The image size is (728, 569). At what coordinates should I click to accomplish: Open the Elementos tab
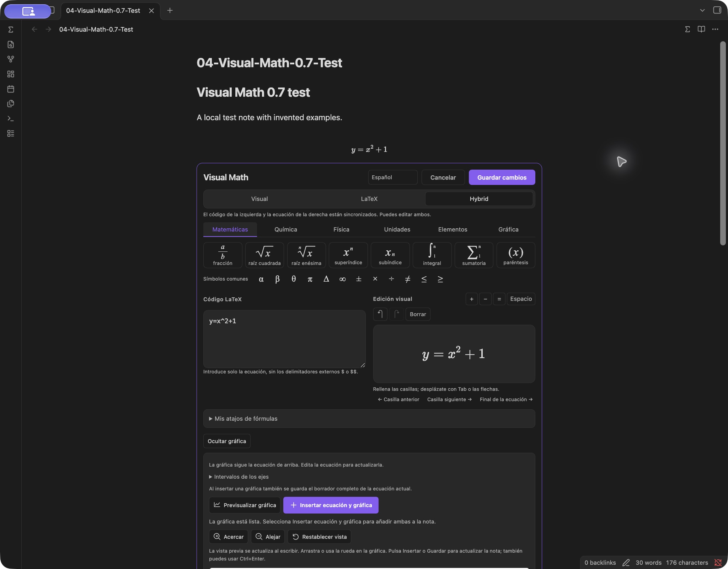453,229
